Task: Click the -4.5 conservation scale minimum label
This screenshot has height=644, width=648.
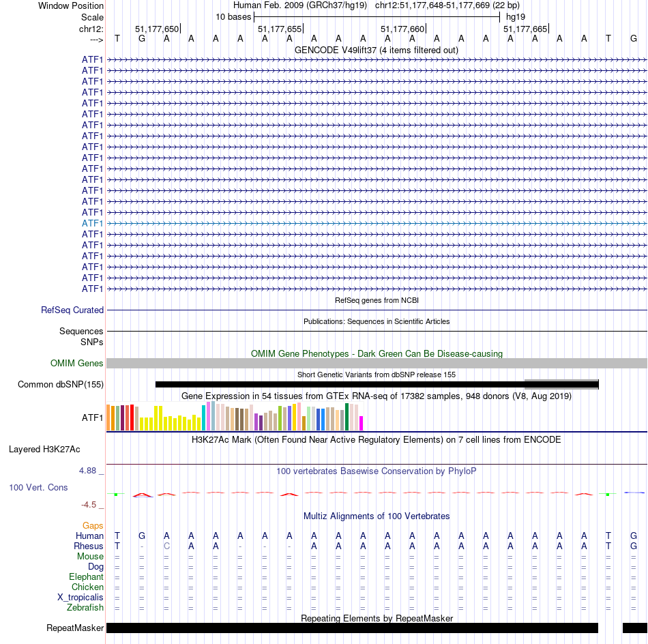Action: coord(89,505)
